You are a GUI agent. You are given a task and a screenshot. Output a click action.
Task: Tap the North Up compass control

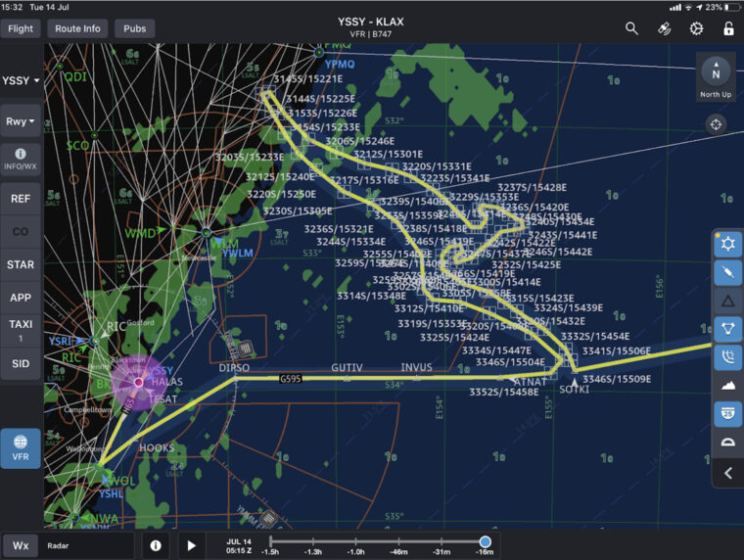[716, 77]
